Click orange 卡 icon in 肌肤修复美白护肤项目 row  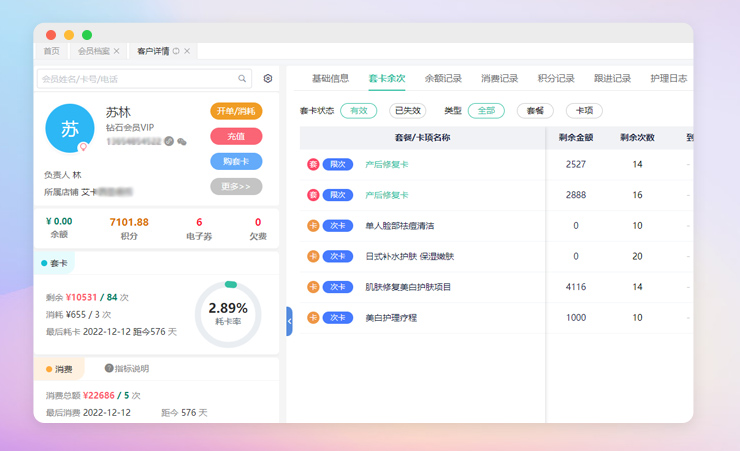(313, 287)
